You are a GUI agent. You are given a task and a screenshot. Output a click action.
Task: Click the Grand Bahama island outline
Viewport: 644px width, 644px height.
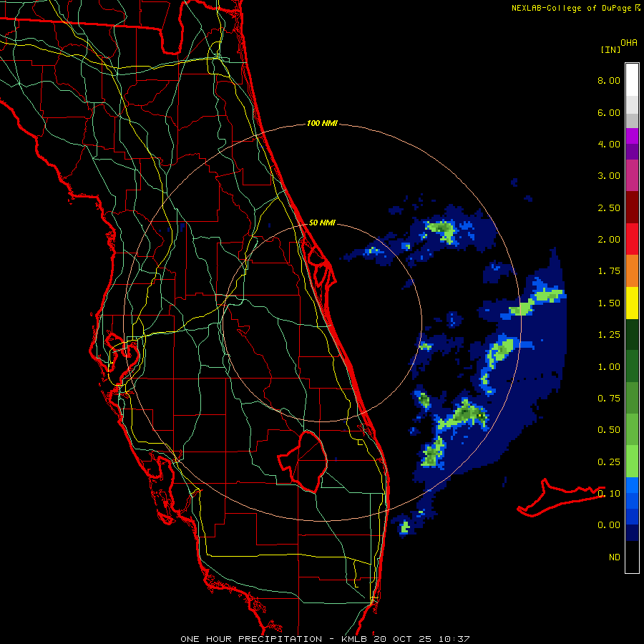(x=560, y=497)
